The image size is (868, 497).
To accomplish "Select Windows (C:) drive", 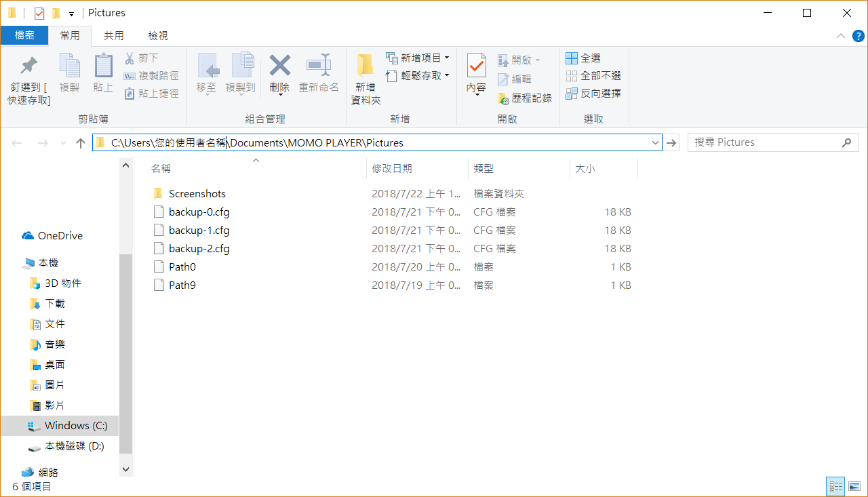I will [60, 426].
